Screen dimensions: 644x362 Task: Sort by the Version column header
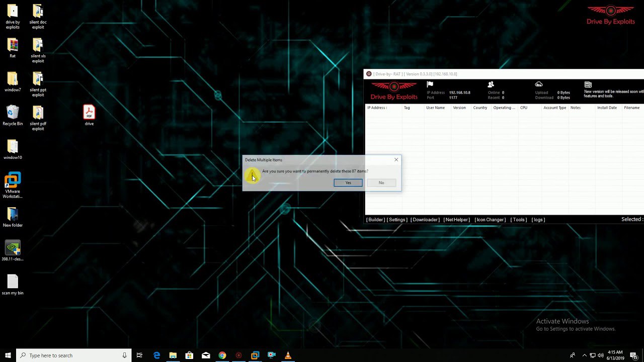tap(460, 108)
